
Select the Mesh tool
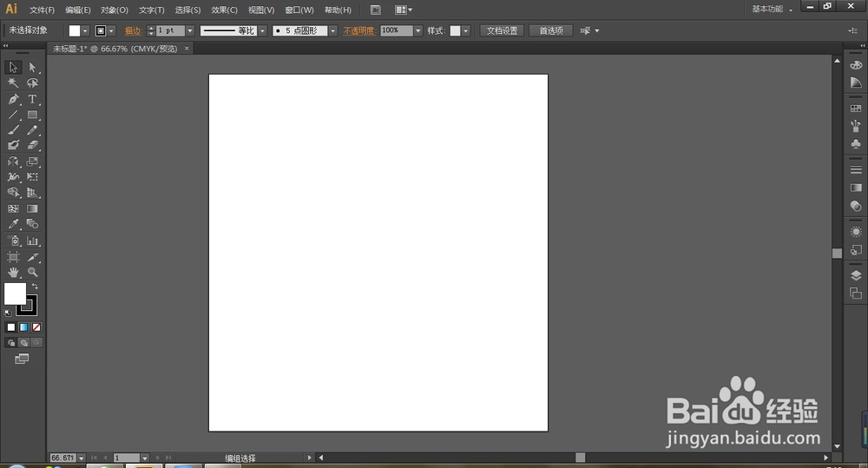click(x=13, y=208)
